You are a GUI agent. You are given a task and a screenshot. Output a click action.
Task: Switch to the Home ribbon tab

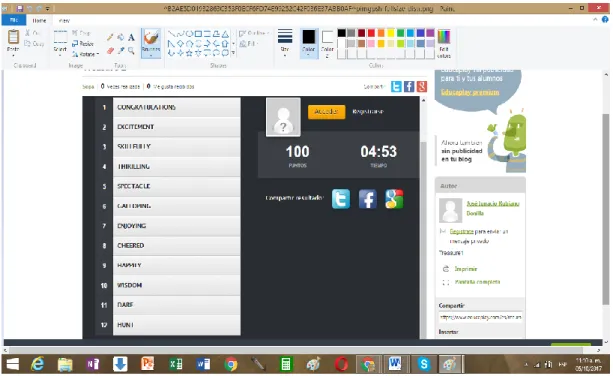tap(39, 20)
